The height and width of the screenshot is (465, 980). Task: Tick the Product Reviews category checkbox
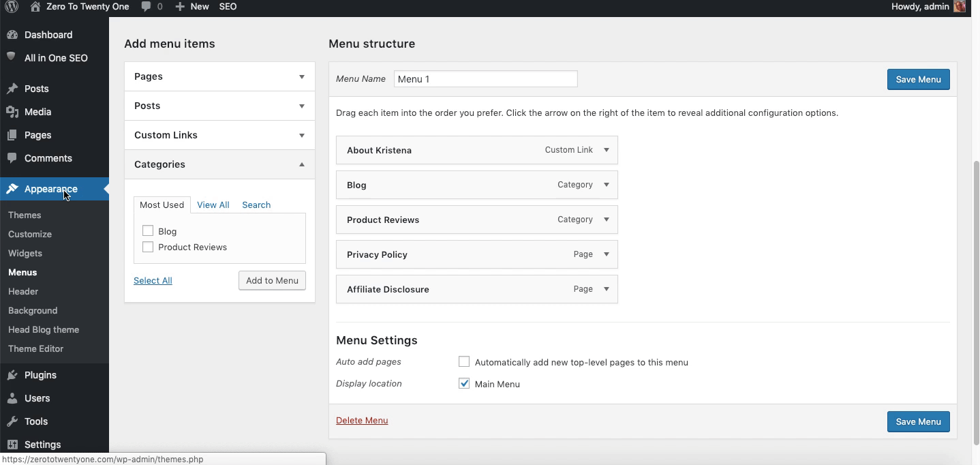[148, 247]
